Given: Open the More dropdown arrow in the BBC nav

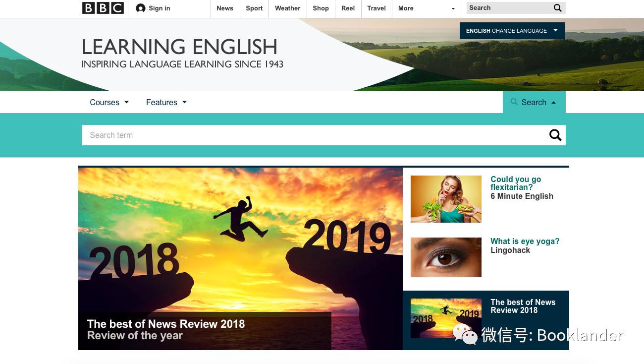Looking at the screenshot, I should point(453,8).
